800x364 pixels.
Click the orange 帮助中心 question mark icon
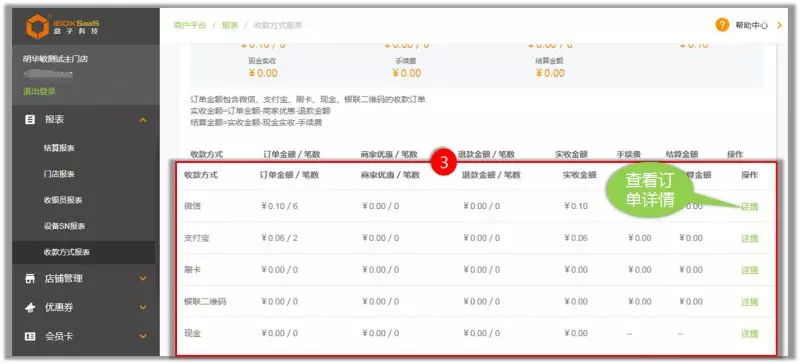[722, 25]
